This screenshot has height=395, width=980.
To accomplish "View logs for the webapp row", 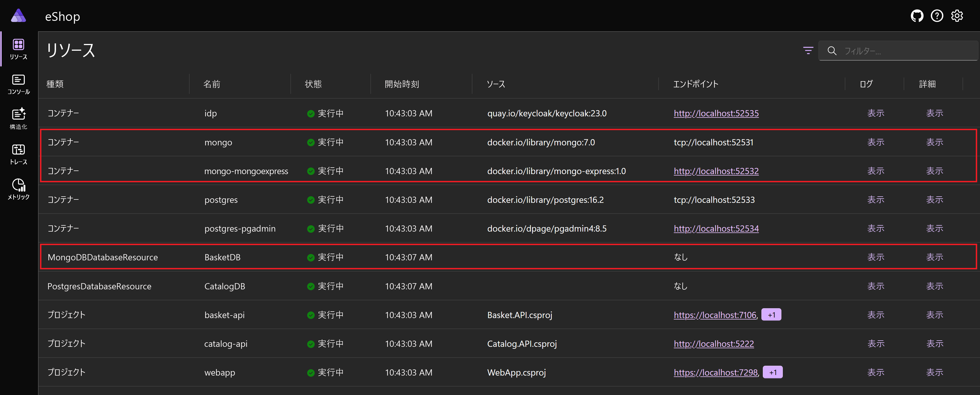I will click(x=875, y=372).
